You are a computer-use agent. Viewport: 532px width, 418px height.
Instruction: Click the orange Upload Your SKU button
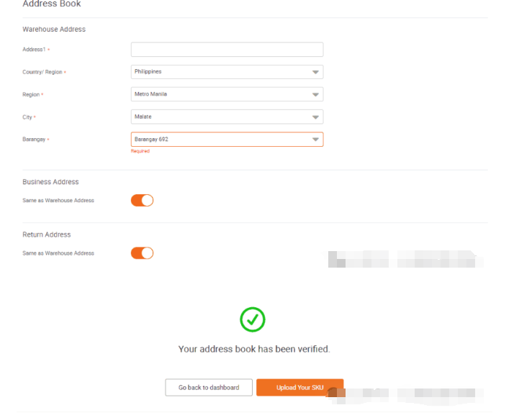(299, 387)
